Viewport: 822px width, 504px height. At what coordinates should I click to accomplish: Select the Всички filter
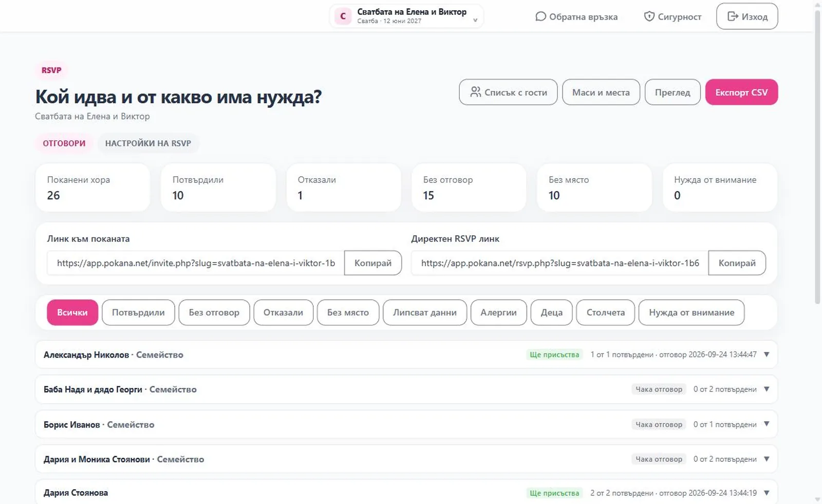72,312
